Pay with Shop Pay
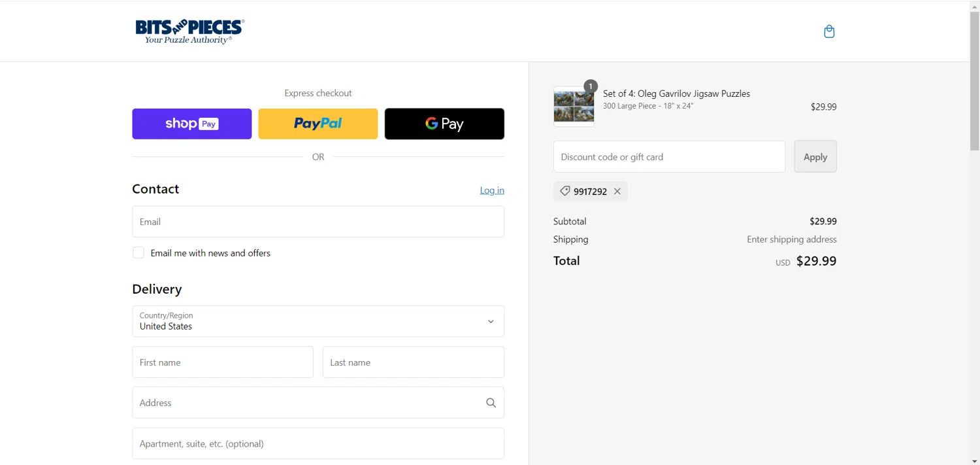This screenshot has height=465, width=980. point(191,124)
